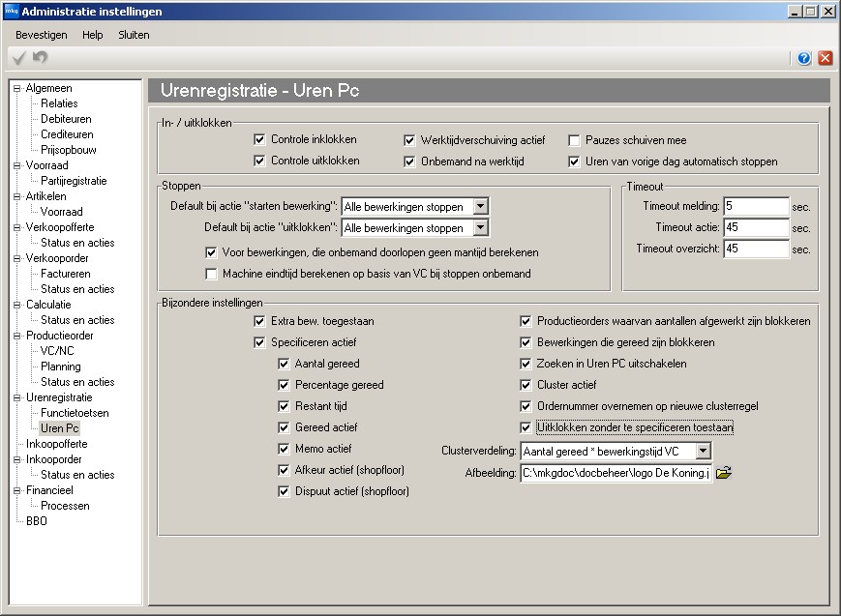
Task: Collapse the Productieorder tree node
Action: (x=17, y=336)
